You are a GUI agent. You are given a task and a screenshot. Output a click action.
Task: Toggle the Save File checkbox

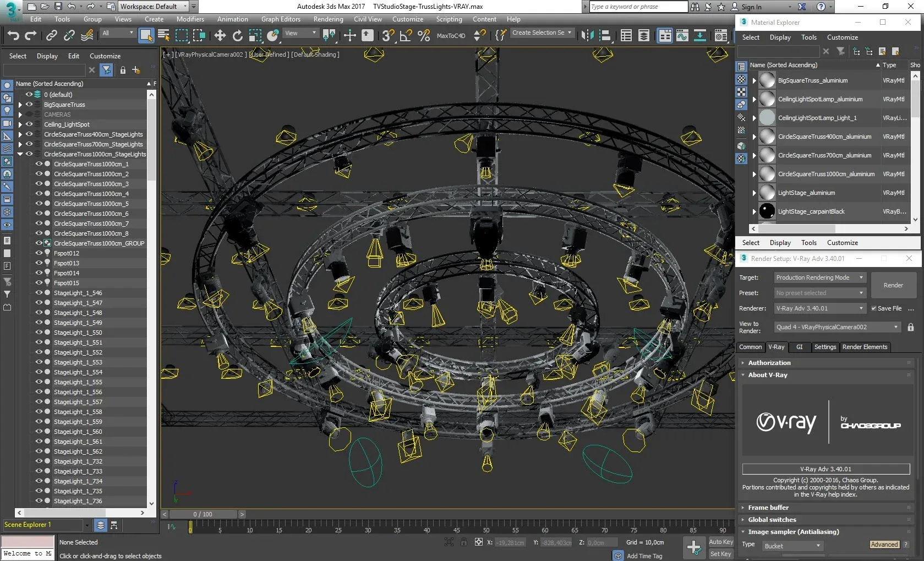(874, 308)
